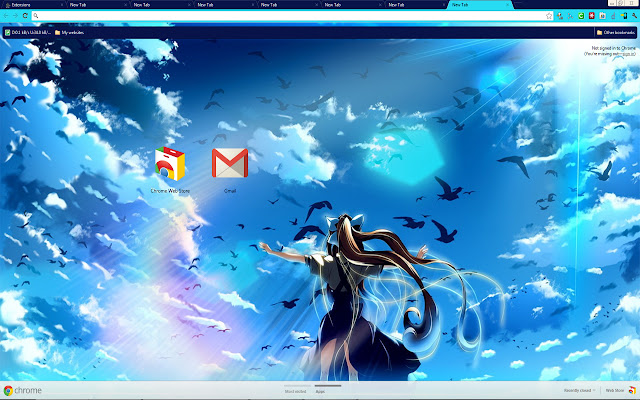Select the active cyan New Tab tab
Screen dimensions: 640x400
tap(480, 5)
